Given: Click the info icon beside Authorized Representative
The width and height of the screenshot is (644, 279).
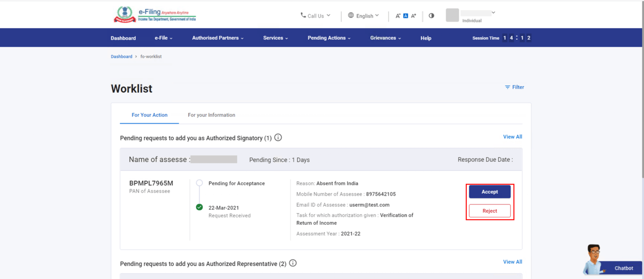Looking at the screenshot, I should [x=293, y=263].
